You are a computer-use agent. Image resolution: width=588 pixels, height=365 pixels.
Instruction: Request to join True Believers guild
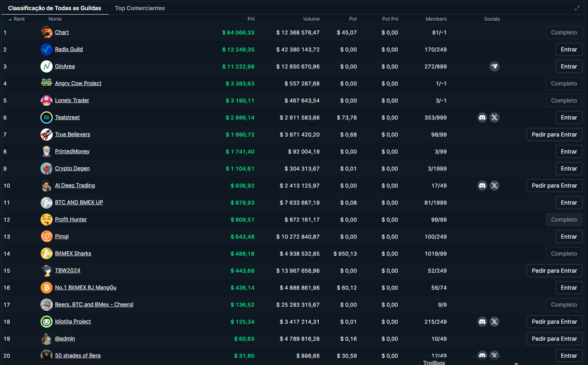pyautogui.click(x=554, y=134)
